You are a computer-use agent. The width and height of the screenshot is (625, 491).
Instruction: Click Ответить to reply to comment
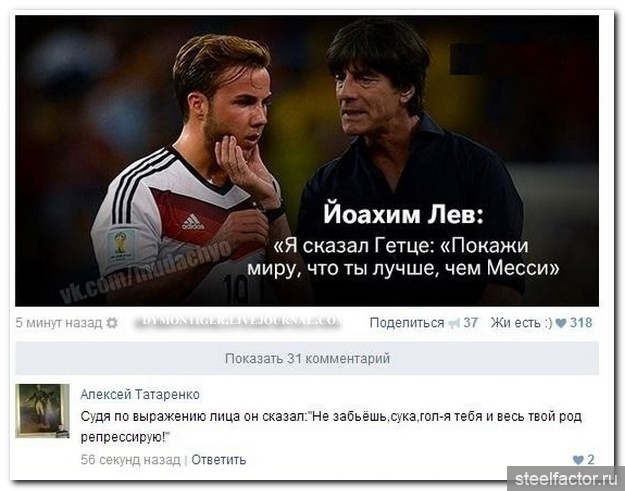click(x=218, y=460)
